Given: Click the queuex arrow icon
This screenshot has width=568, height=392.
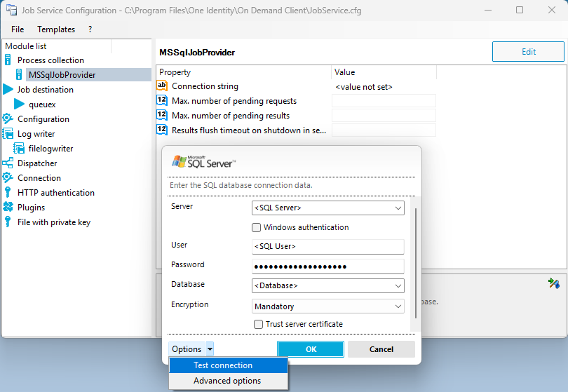Looking at the screenshot, I should coord(19,104).
